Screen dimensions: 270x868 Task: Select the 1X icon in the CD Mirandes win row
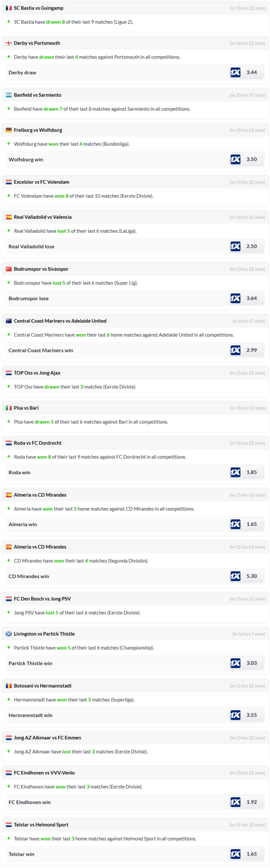point(235,576)
